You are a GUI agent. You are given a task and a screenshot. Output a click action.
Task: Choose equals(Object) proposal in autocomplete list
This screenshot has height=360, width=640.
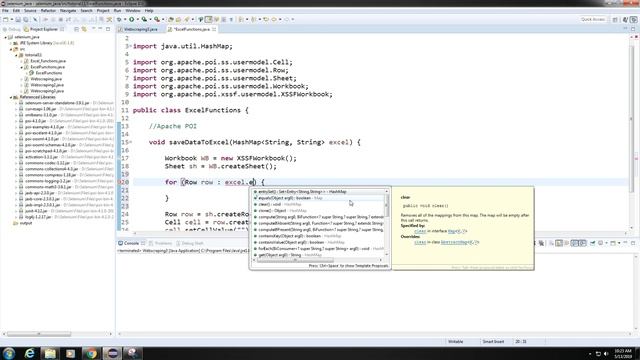click(x=318, y=198)
